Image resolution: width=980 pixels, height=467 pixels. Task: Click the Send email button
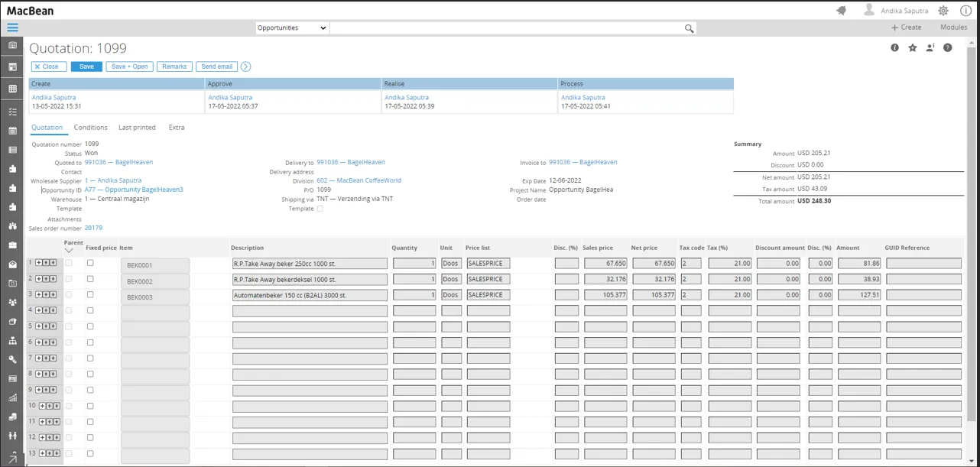tap(216, 66)
